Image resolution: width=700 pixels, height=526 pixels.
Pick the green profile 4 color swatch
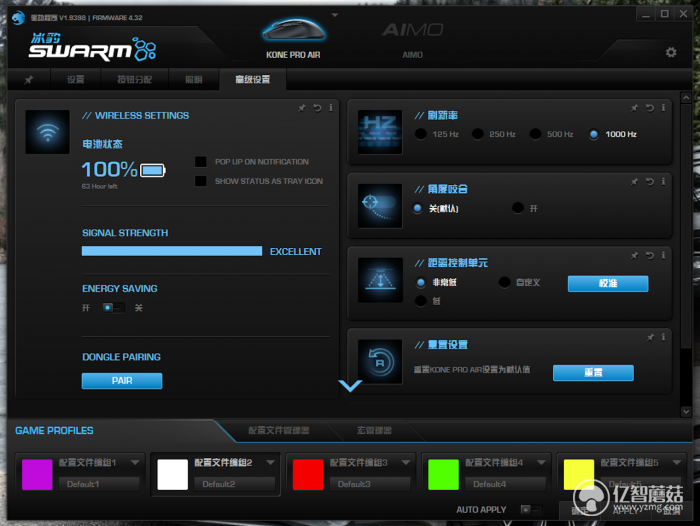click(443, 475)
